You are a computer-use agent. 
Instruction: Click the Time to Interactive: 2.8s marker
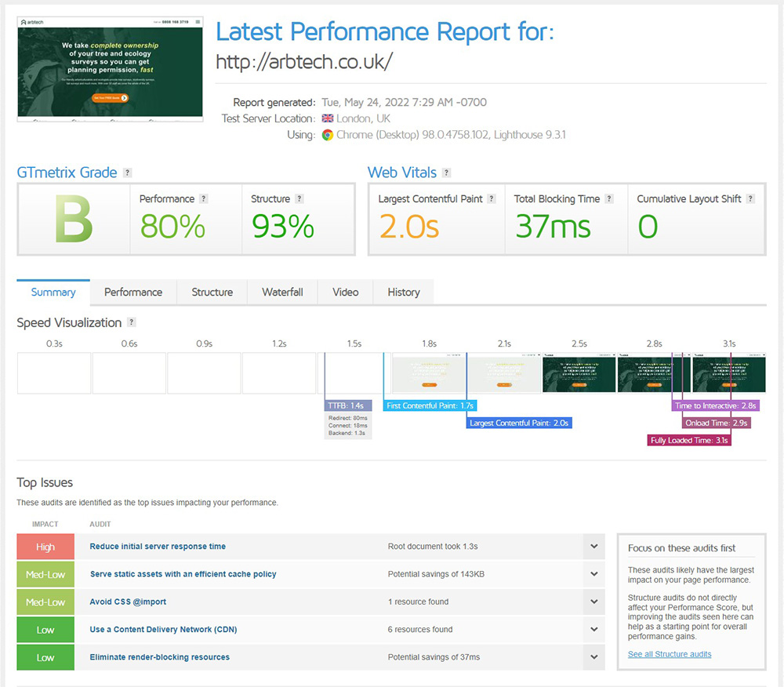click(x=716, y=405)
